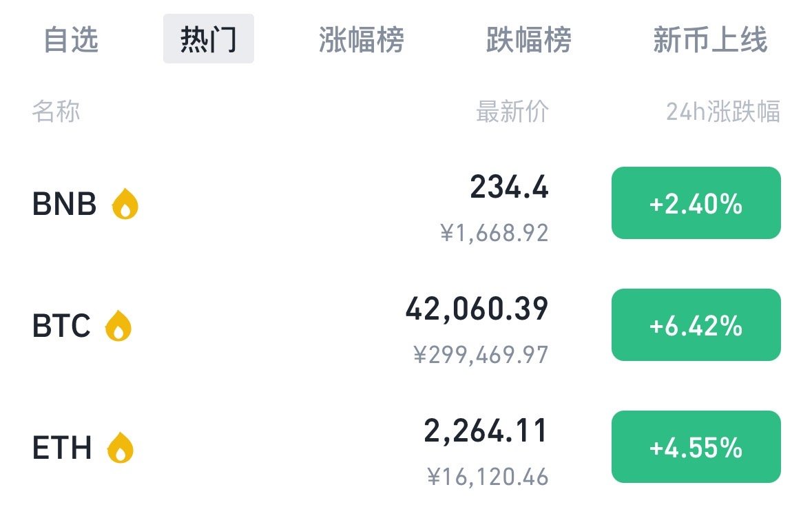Tap the green +2.40% change badge for BNB
Image resolution: width=812 pixels, height=527 pixels.
[x=696, y=203]
